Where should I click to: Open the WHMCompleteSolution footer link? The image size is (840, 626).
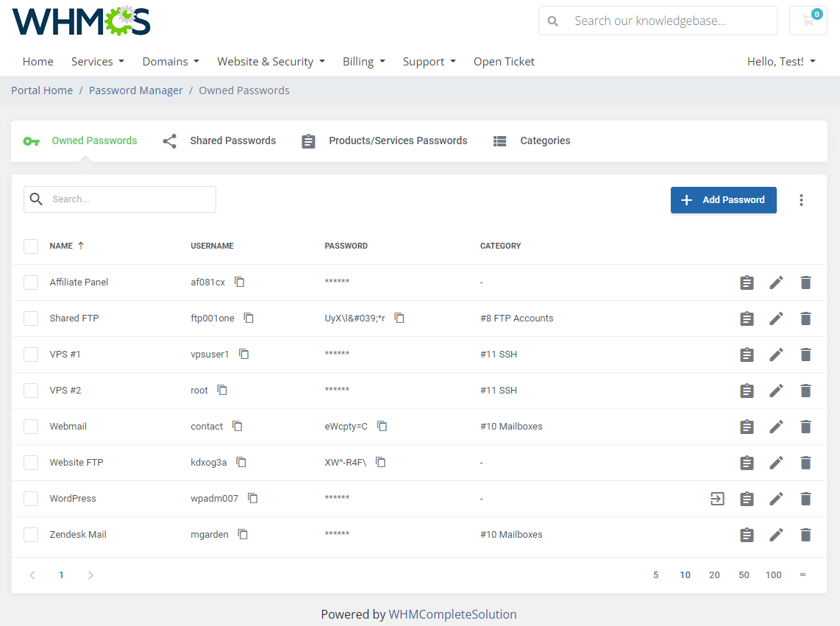(x=452, y=614)
